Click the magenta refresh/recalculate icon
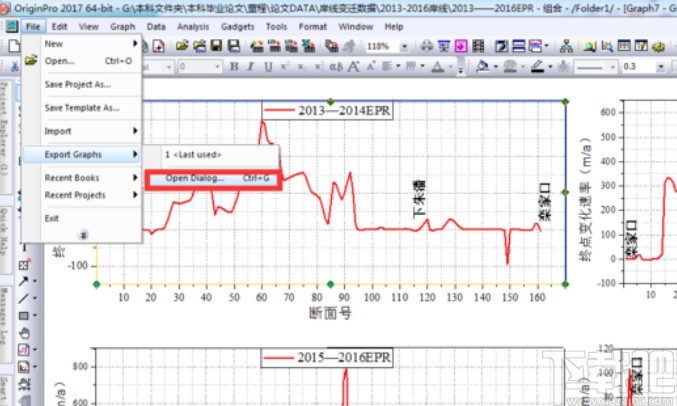This screenshot has width=677, height=406. click(x=461, y=45)
